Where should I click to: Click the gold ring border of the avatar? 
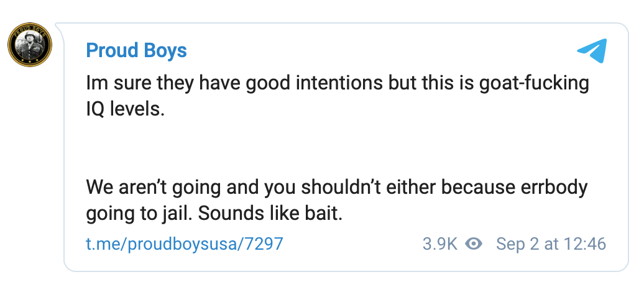pyautogui.click(x=30, y=24)
